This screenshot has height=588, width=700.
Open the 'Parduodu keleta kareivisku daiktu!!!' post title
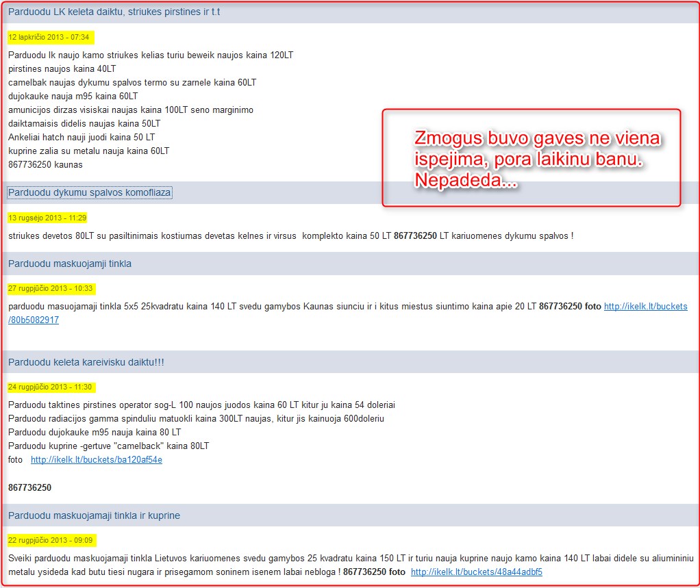point(86,362)
